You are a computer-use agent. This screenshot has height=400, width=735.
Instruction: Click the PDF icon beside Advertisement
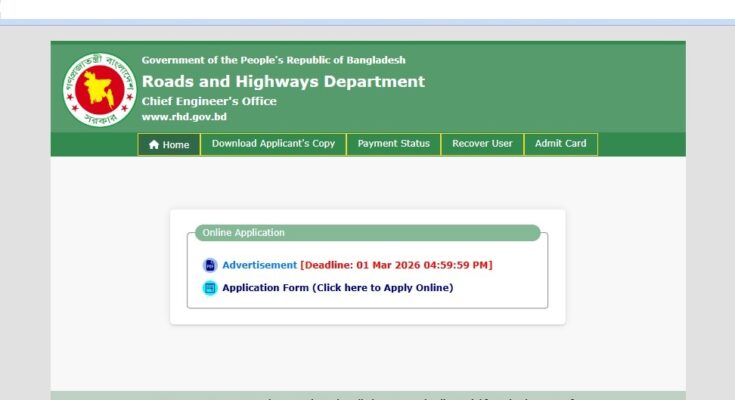pyautogui.click(x=209, y=265)
